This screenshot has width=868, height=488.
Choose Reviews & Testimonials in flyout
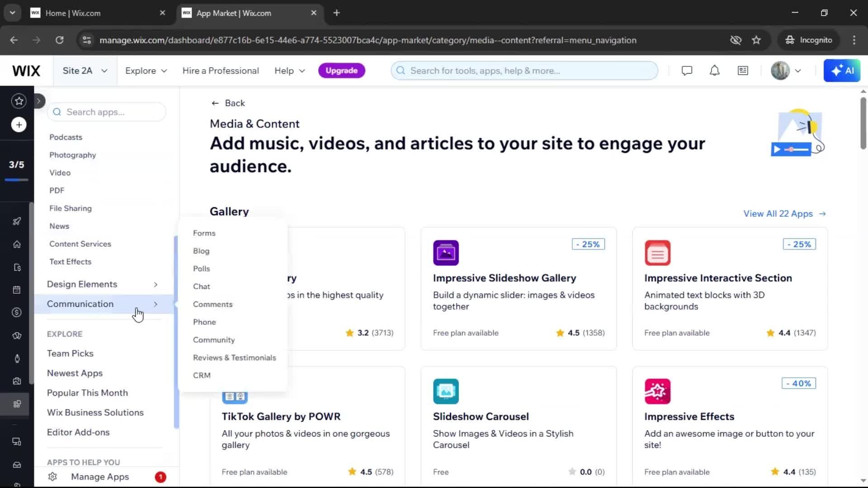click(234, 357)
